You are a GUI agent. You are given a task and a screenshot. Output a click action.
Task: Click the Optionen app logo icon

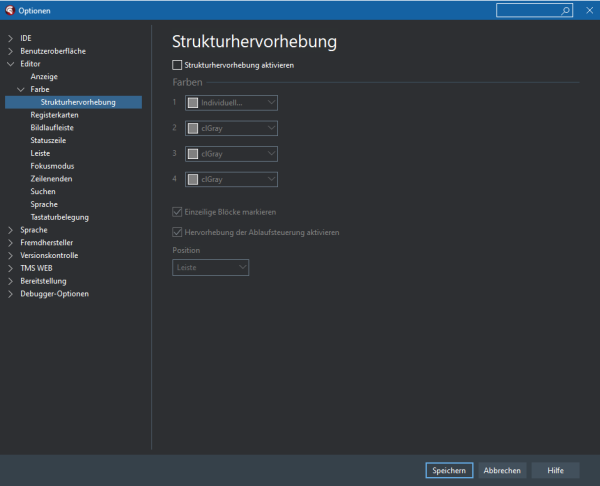9,10
